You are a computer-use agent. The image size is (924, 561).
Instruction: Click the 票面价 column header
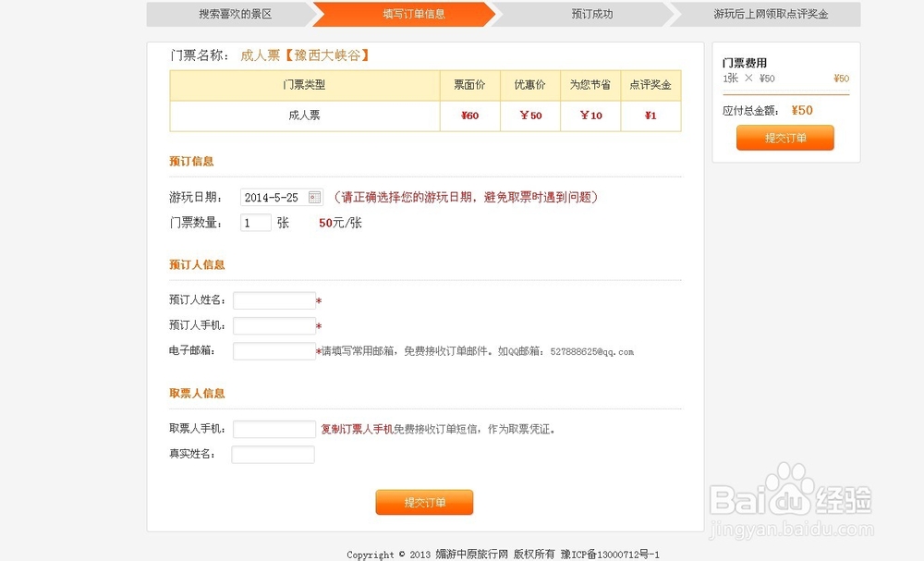(x=469, y=85)
